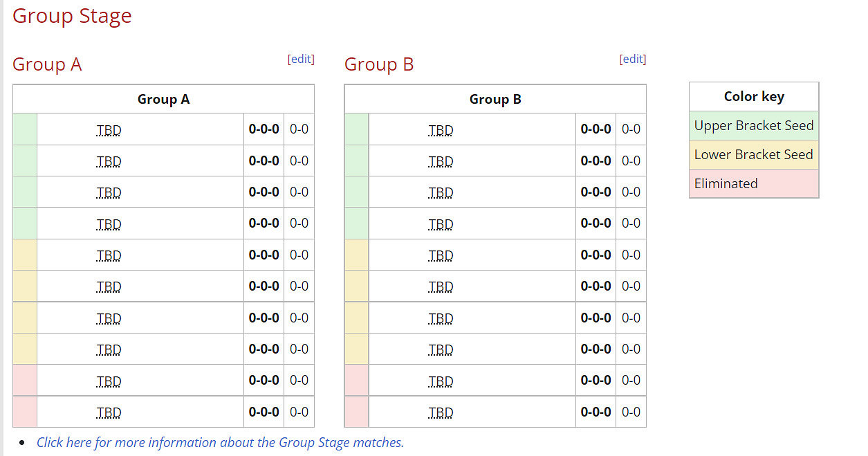Viewport: 868px width, 456px height.
Task: Click the Group Stage heading
Action: [72, 16]
